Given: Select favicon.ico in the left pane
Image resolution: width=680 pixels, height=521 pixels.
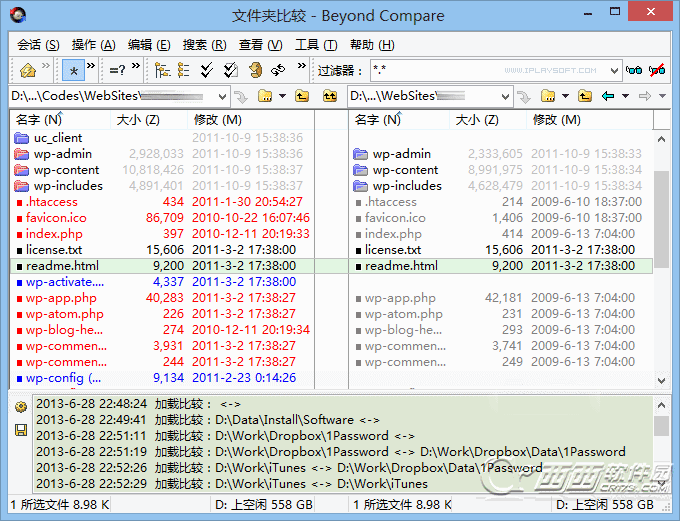Looking at the screenshot, I should (56, 218).
